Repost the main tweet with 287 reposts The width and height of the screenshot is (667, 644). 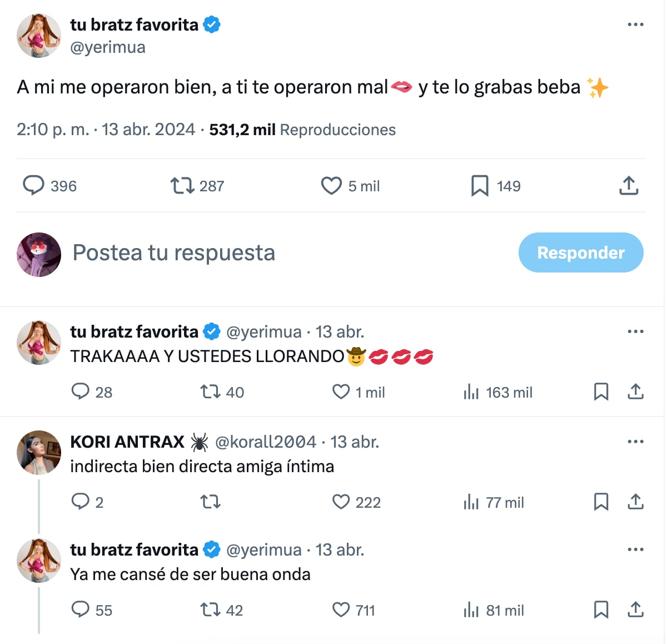coord(182,186)
